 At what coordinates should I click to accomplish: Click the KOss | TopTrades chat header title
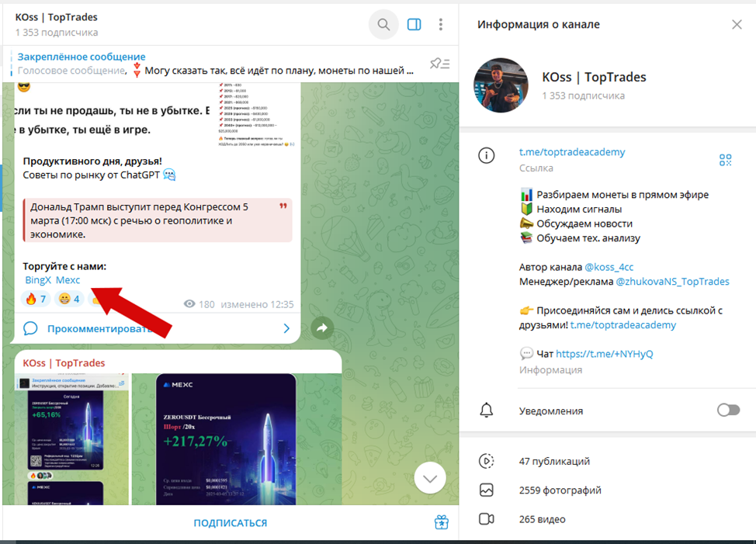click(x=56, y=17)
